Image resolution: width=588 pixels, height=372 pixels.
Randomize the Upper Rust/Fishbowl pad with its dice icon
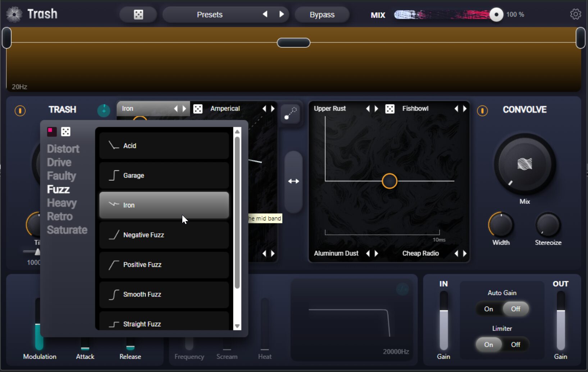(390, 109)
